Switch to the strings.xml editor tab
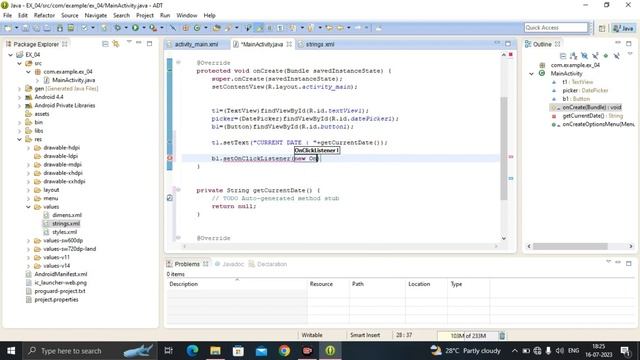Screen dimensions: 640x360 click(x=320, y=44)
